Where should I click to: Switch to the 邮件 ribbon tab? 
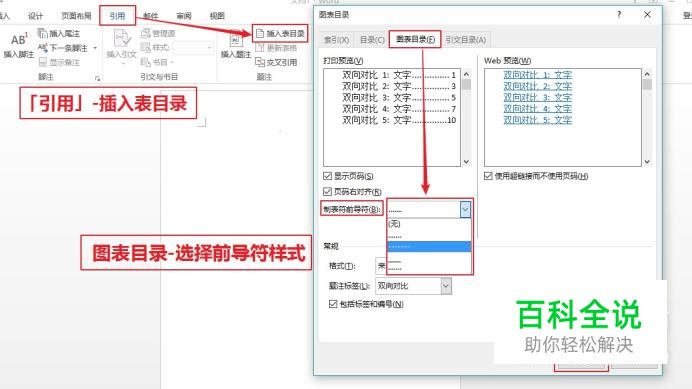tap(150, 16)
